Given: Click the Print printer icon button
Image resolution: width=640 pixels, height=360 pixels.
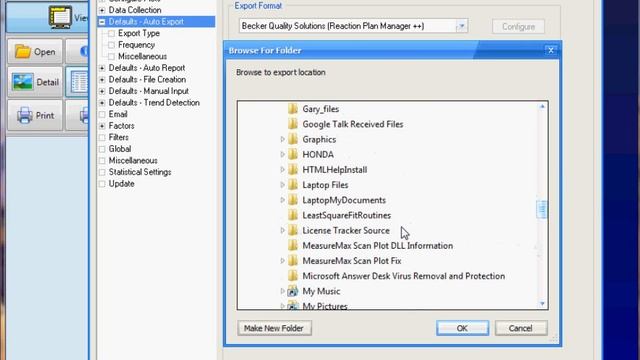Looking at the screenshot, I should pos(35,116).
